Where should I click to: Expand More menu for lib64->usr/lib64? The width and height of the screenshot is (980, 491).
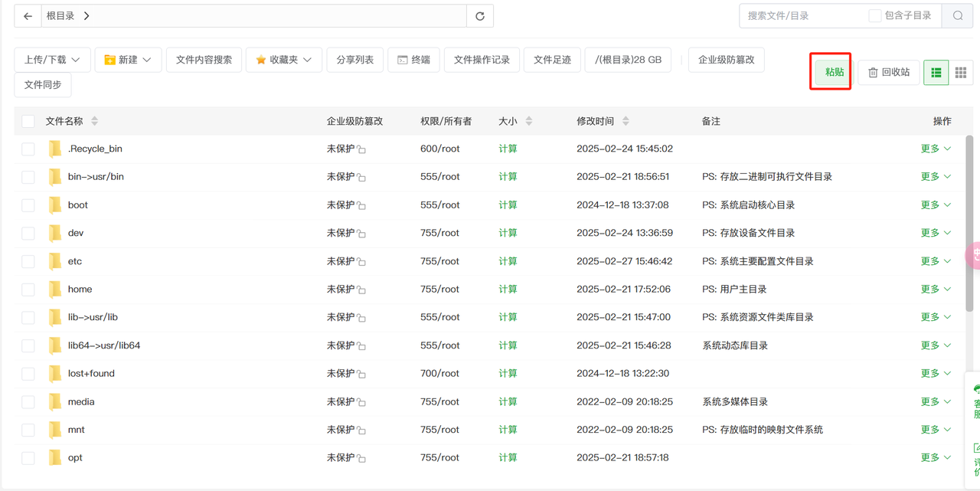point(936,345)
